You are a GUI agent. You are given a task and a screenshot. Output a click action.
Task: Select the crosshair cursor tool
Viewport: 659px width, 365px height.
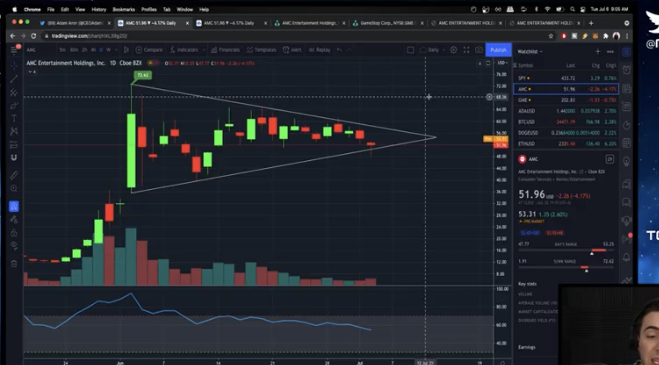pyautogui.click(x=14, y=66)
